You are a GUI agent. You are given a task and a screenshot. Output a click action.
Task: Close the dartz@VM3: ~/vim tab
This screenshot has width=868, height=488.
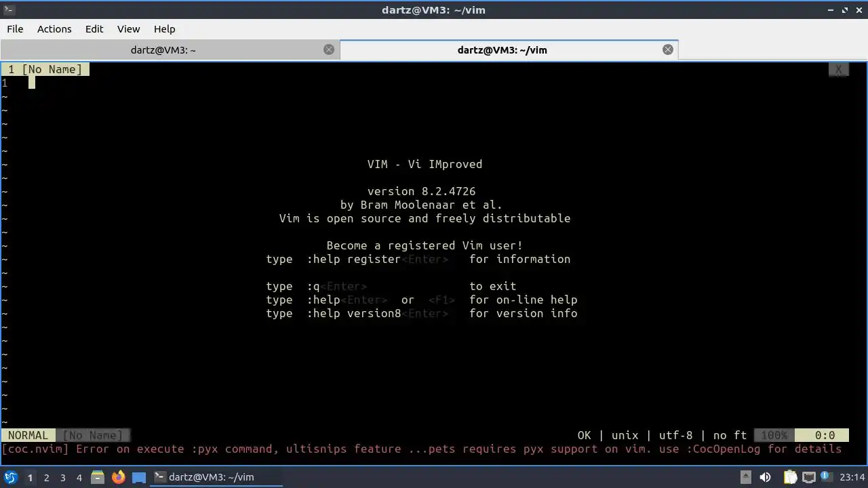(x=668, y=49)
